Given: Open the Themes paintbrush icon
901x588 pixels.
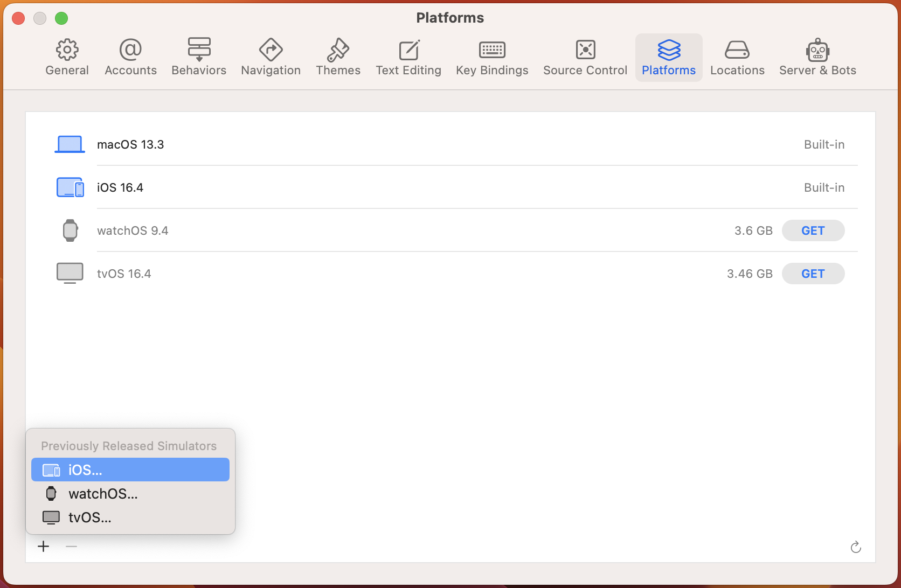Looking at the screenshot, I should click(338, 50).
